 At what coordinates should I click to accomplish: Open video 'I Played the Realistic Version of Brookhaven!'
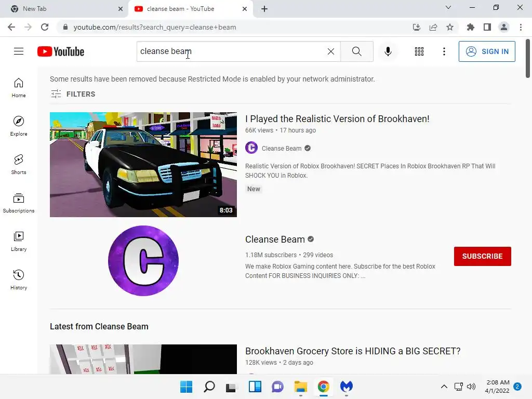pyautogui.click(x=337, y=119)
